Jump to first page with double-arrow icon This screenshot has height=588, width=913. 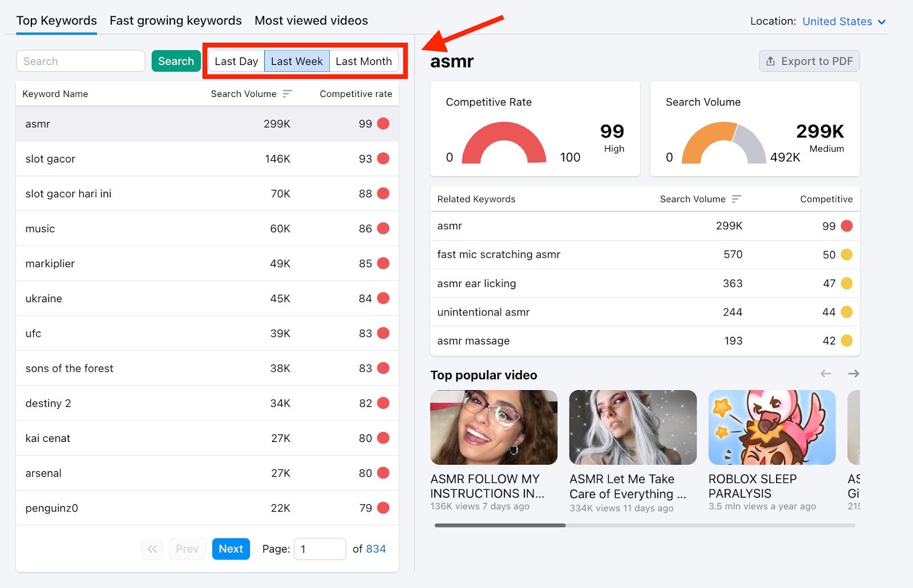click(x=152, y=549)
